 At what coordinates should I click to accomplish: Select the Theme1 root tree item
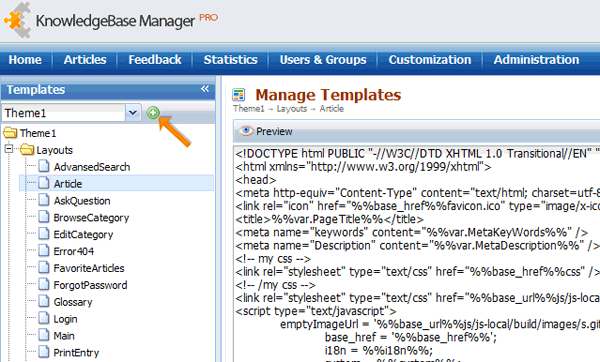pos(38,133)
